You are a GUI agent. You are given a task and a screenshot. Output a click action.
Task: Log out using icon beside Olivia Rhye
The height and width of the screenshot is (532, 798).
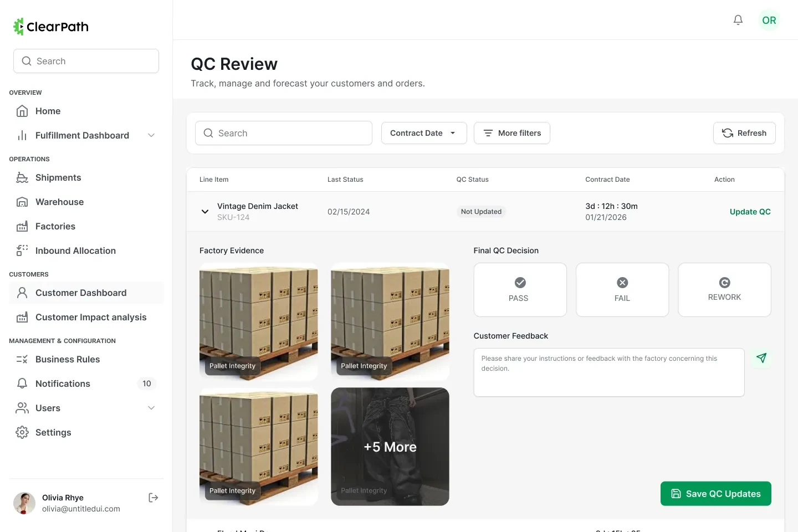tap(154, 498)
